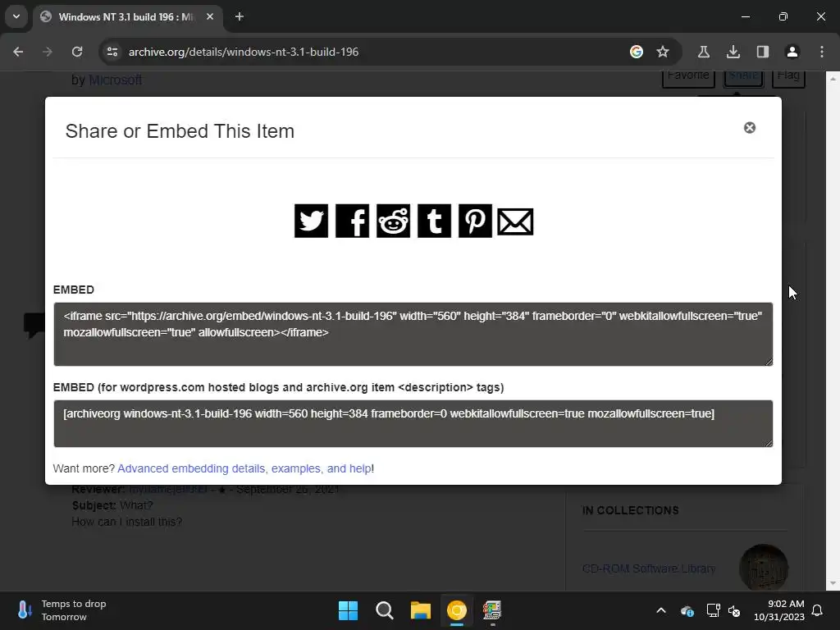Show hidden system tray icons

coord(661,610)
